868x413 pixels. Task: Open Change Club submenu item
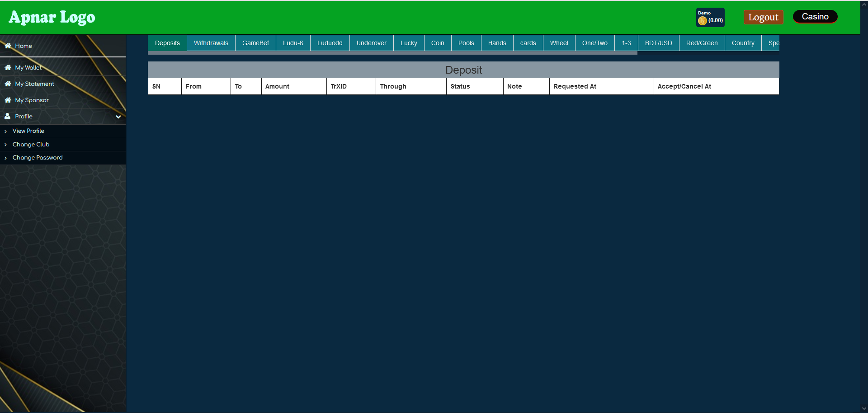tap(31, 145)
